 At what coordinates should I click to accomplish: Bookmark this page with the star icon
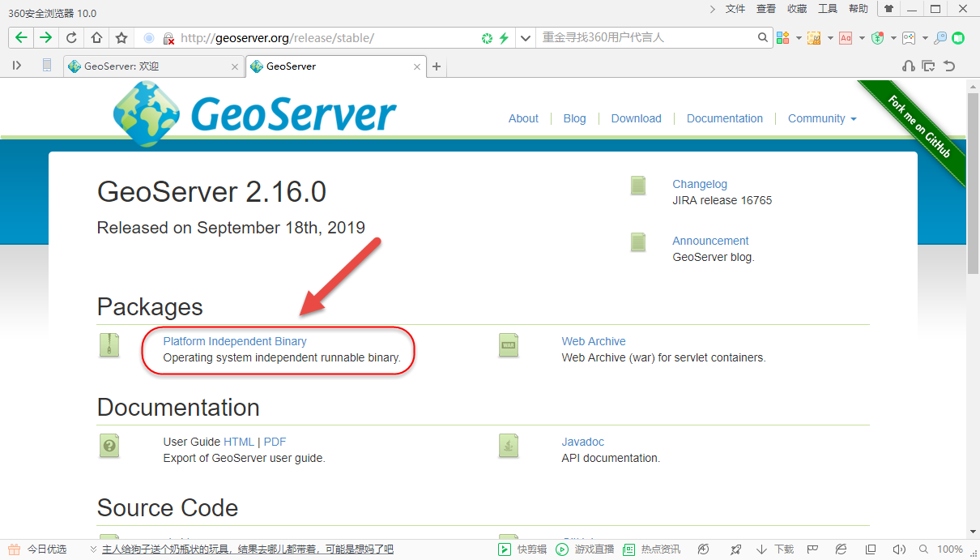pyautogui.click(x=121, y=38)
